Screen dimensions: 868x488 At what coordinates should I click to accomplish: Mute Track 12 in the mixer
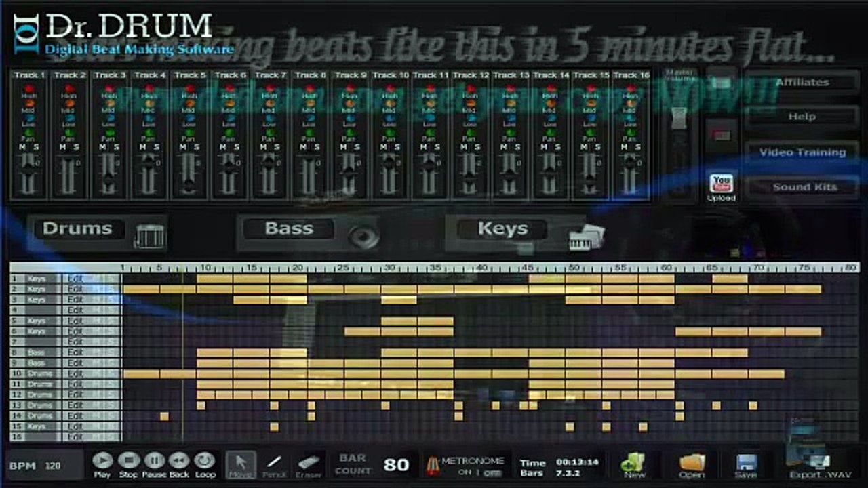[462, 147]
